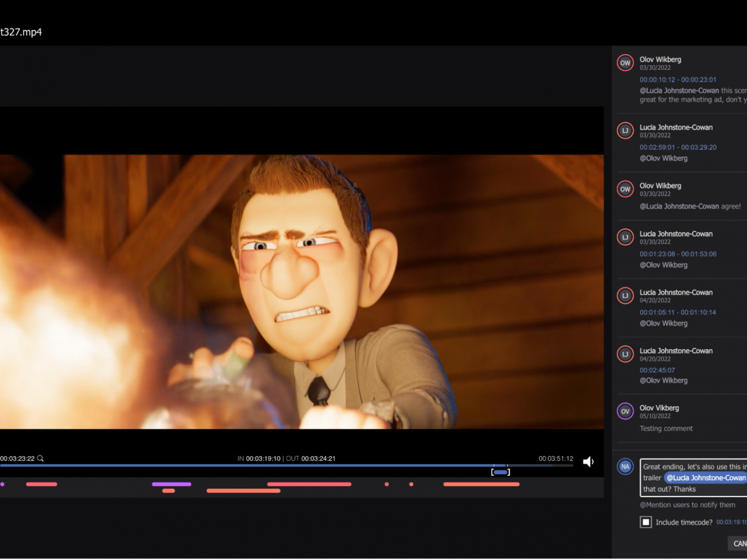Jump to comment timecode 00:02:45:07

tap(657, 370)
